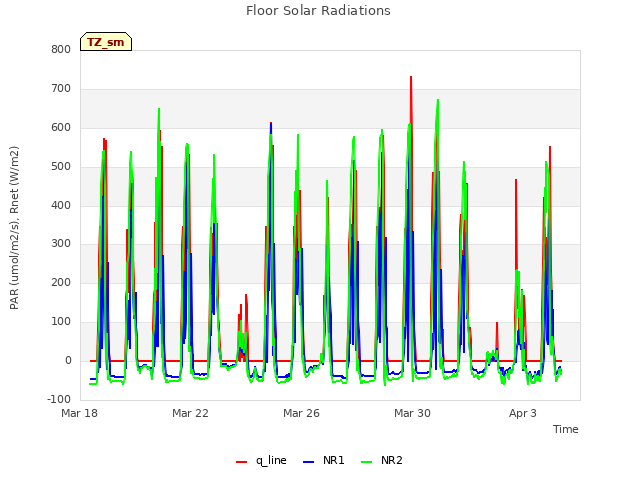Toggle the NR1 legend entry

point(324,460)
